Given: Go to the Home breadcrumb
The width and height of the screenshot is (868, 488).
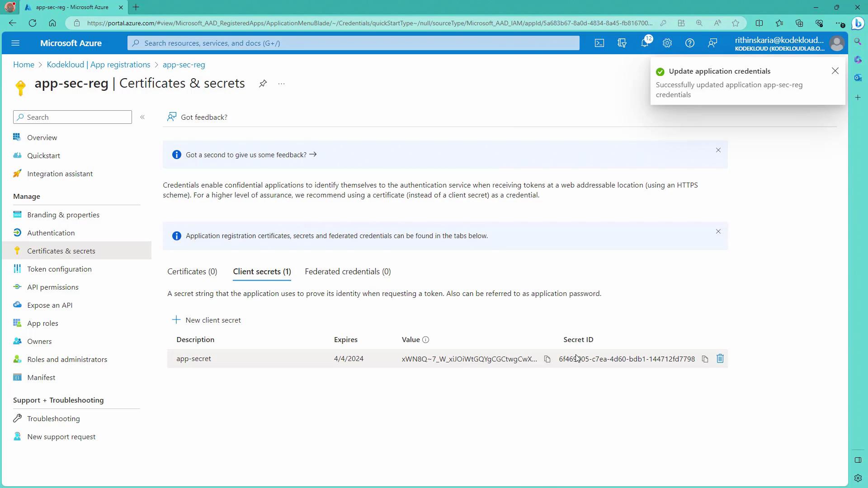Looking at the screenshot, I should click(x=24, y=65).
